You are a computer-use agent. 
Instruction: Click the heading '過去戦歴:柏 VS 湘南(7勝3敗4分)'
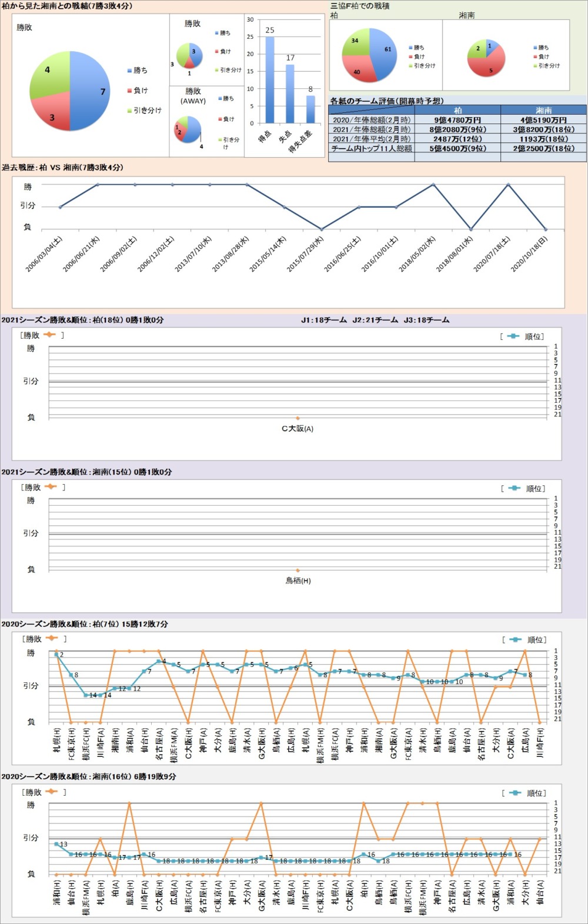[62, 168]
